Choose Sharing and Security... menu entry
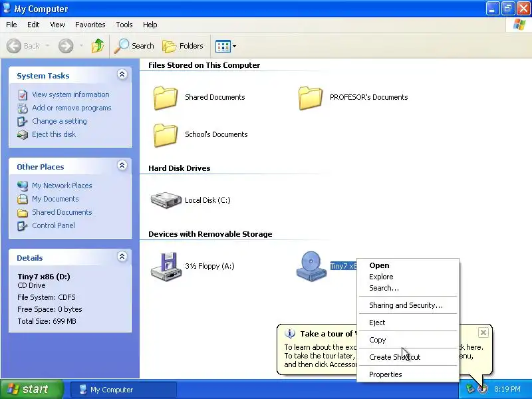Image resolution: width=532 pixels, height=399 pixels. click(x=408, y=305)
